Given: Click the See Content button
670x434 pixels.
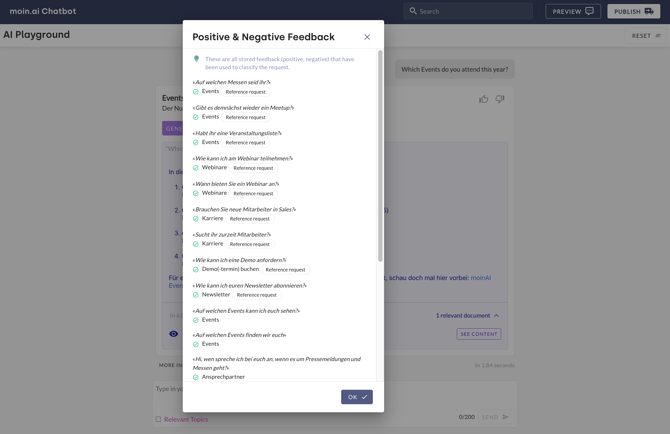Looking at the screenshot, I should (478, 334).
